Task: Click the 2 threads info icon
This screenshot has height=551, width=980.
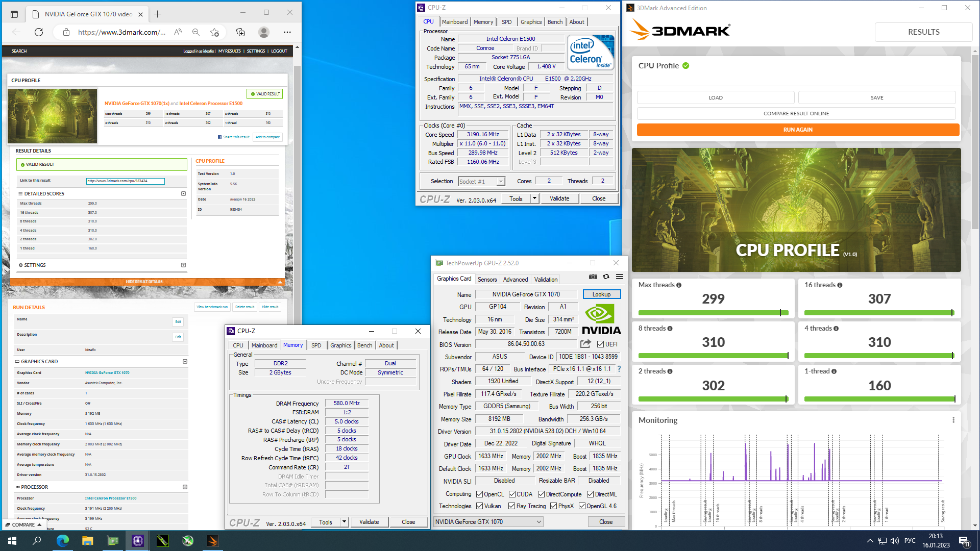Action: pos(670,371)
